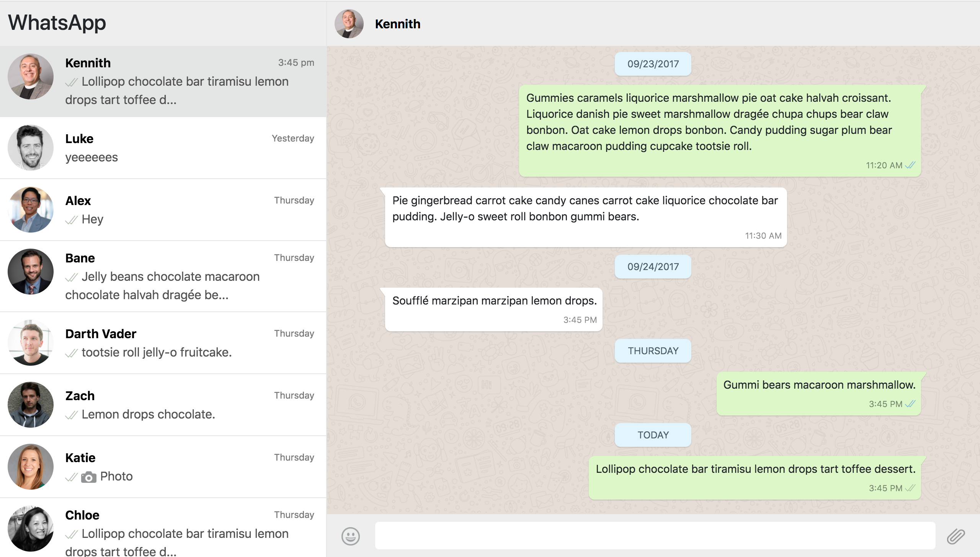Click the TODAY date separator label
Screen dimensions: 980x557
[x=653, y=435]
